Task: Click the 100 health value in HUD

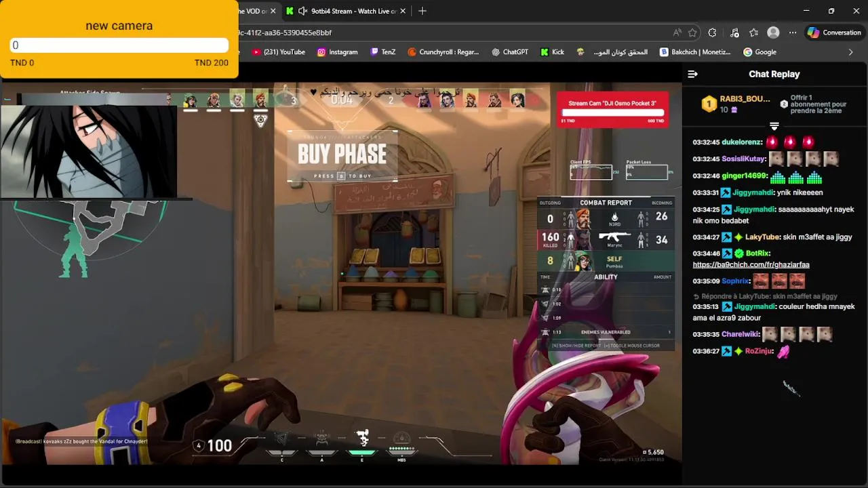Action: point(219,445)
